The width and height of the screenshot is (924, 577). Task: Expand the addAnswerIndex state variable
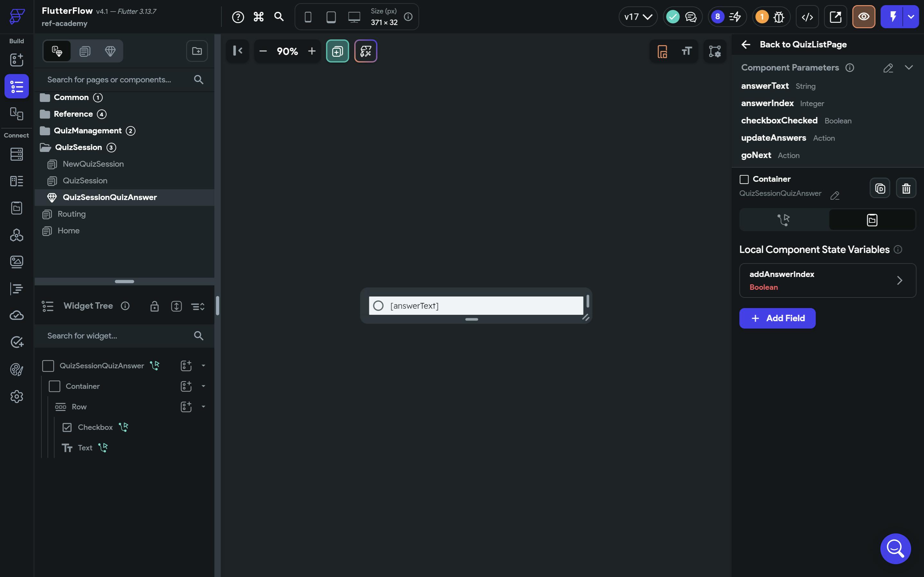[x=899, y=280]
